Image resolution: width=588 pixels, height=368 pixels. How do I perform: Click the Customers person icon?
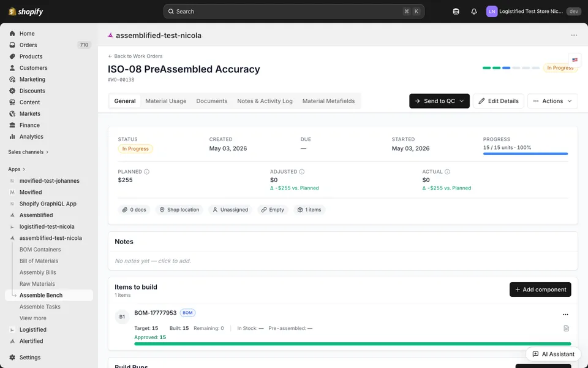click(12, 68)
